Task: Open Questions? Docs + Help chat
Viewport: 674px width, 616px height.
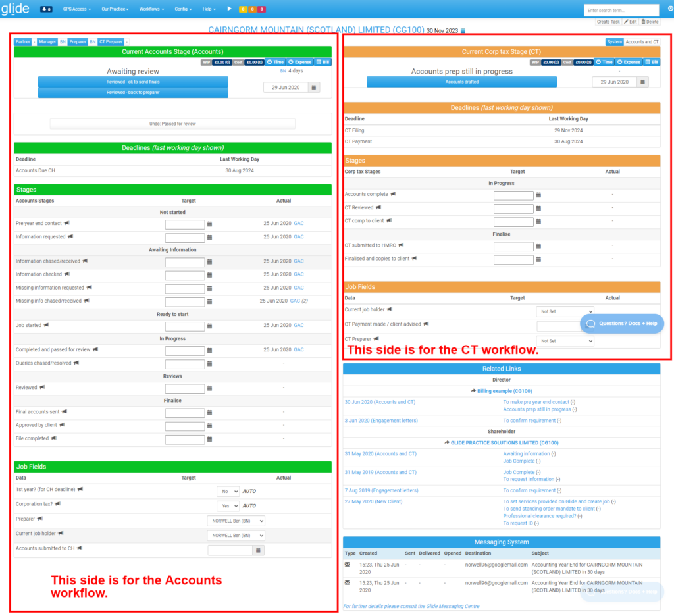Action: [x=622, y=324]
